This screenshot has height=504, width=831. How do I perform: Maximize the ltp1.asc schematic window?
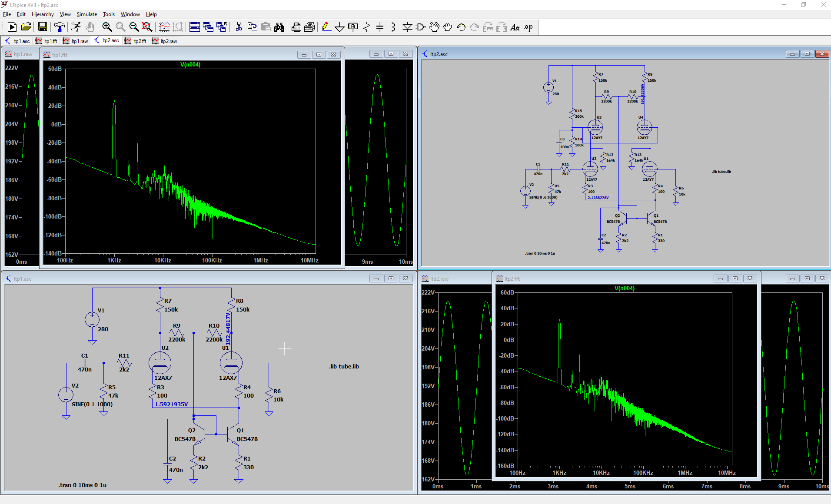pyautogui.click(x=391, y=278)
